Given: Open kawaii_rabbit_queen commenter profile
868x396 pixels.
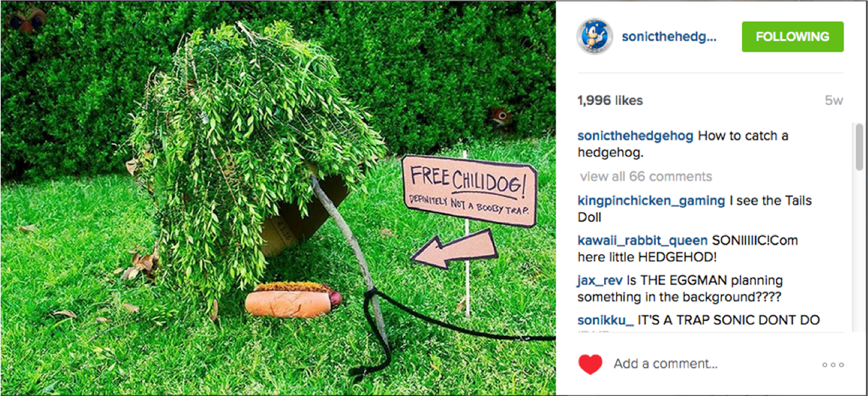Looking at the screenshot, I should click(643, 240).
